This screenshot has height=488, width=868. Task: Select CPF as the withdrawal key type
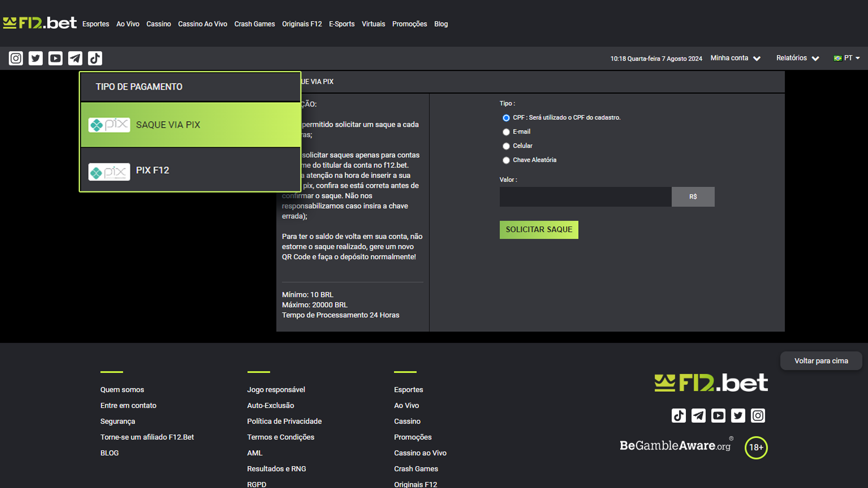click(506, 117)
